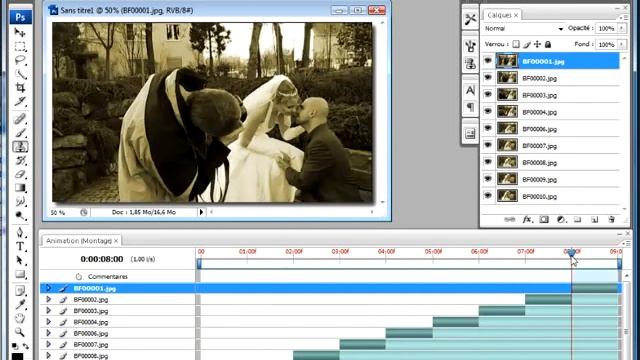The image size is (640, 360).
Task: Click the Ps logo atop toolbox
Action: click(20, 17)
